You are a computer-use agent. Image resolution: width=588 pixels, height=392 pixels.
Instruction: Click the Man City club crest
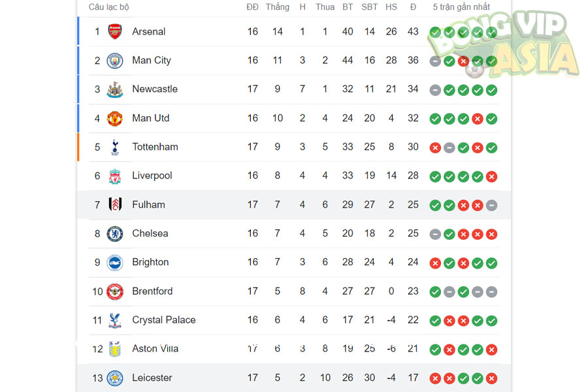point(115,61)
